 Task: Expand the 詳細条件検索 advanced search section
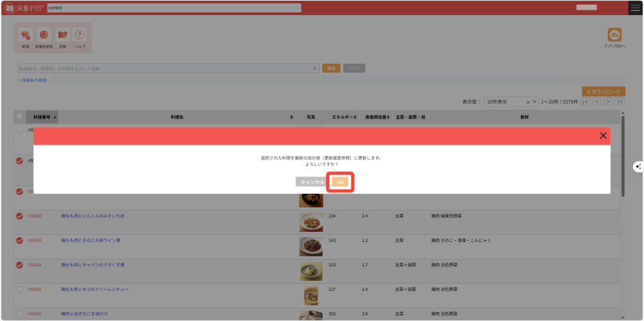coord(32,80)
